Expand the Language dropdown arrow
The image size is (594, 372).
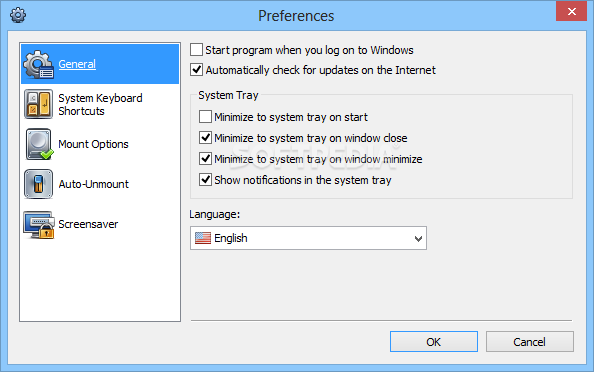(x=418, y=238)
